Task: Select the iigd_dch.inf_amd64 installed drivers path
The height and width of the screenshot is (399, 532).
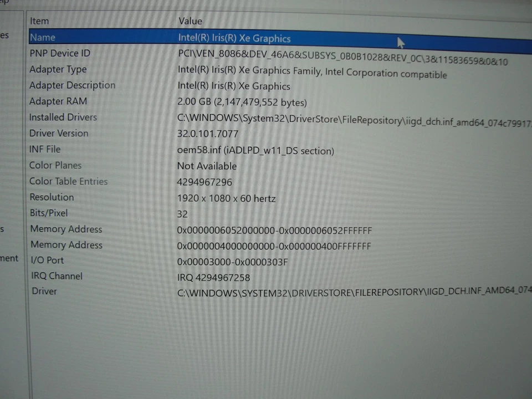Action: click(354, 120)
